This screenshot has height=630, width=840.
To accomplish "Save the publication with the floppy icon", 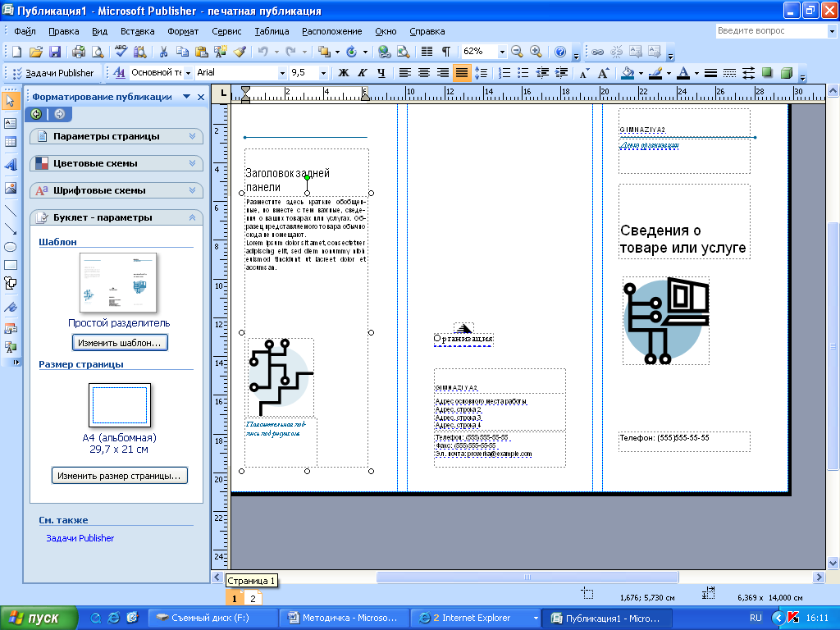I will 55,52.
